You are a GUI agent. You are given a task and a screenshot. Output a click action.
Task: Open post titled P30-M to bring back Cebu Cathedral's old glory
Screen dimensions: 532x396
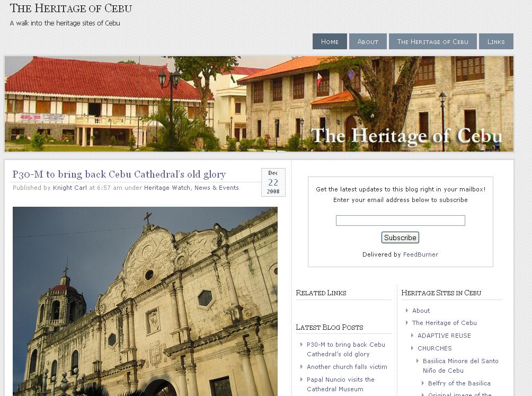tap(119, 174)
